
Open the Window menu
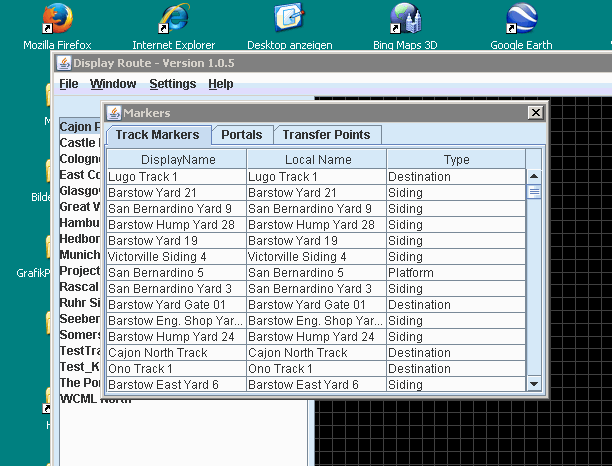(113, 84)
